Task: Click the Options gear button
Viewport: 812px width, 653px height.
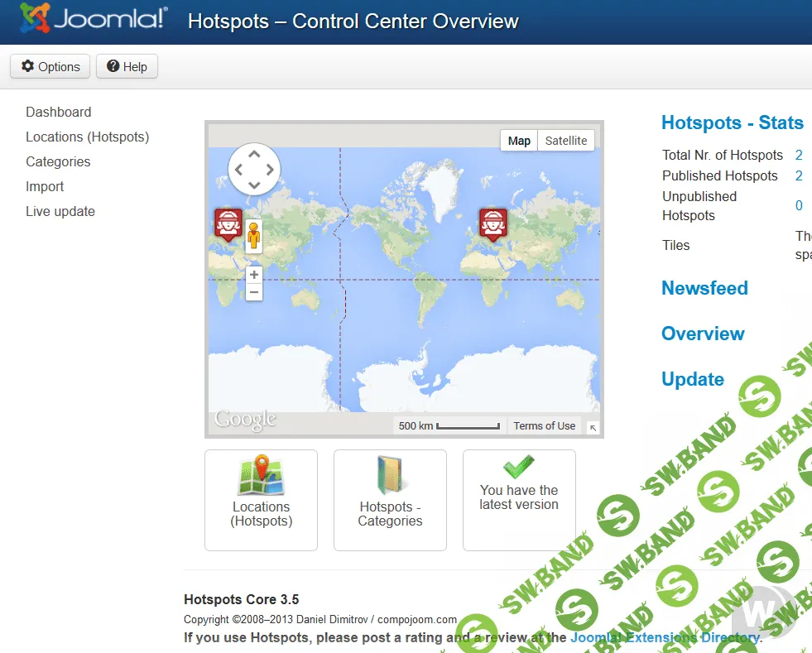Action: click(50, 66)
